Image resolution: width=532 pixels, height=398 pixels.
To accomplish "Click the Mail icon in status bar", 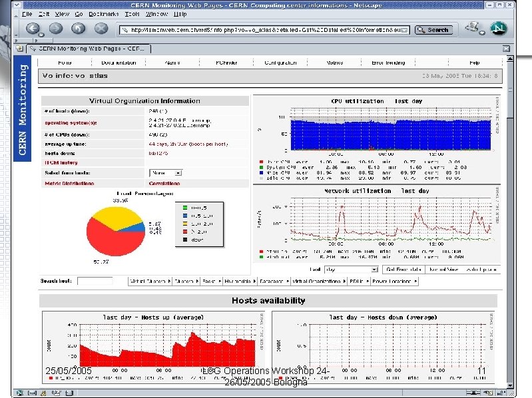I will [32, 393].
